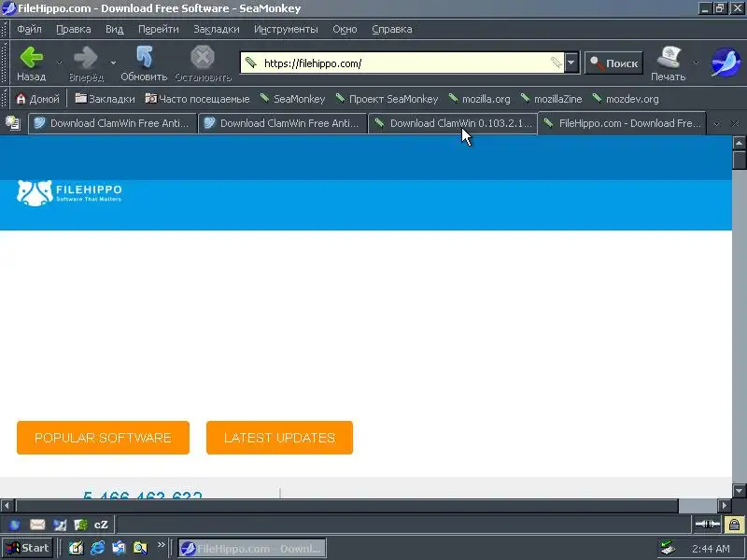The image size is (747, 560).
Task: Close the current tab with X
Action: pos(735,124)
